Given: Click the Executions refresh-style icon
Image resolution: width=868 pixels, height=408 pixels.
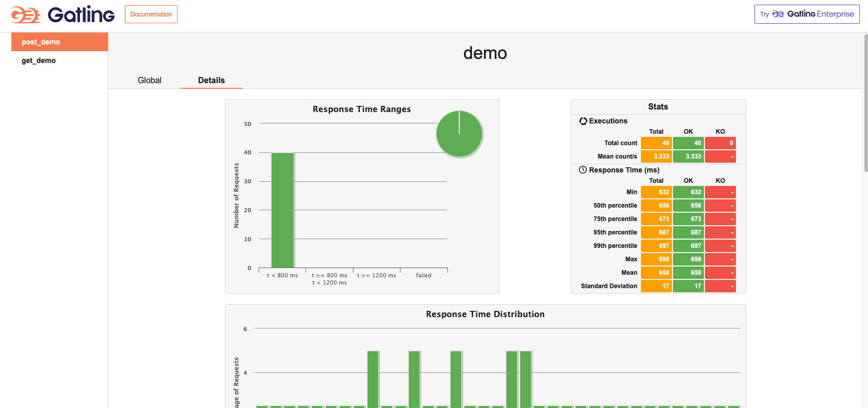Looking at the screenshot, I should tap(583, 121).
